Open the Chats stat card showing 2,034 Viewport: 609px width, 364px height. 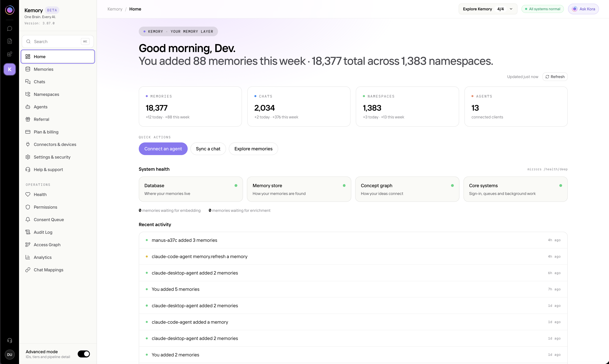pos(299,107)
